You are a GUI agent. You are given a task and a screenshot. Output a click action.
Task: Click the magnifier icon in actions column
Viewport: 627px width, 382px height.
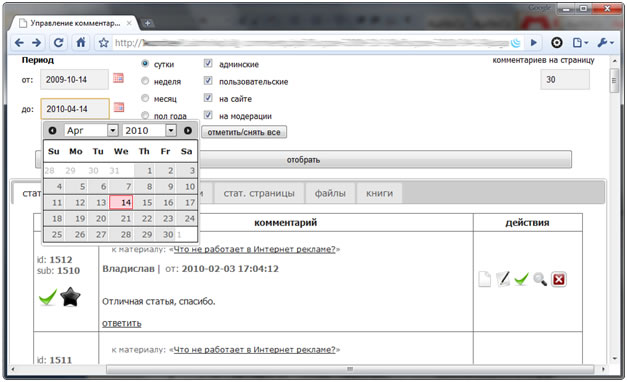(540, 279)
